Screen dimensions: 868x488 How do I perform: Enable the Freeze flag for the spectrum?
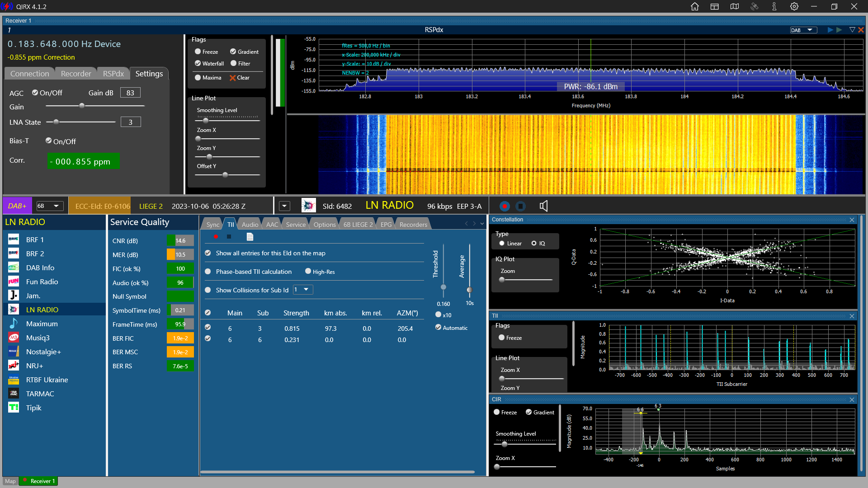198,52
